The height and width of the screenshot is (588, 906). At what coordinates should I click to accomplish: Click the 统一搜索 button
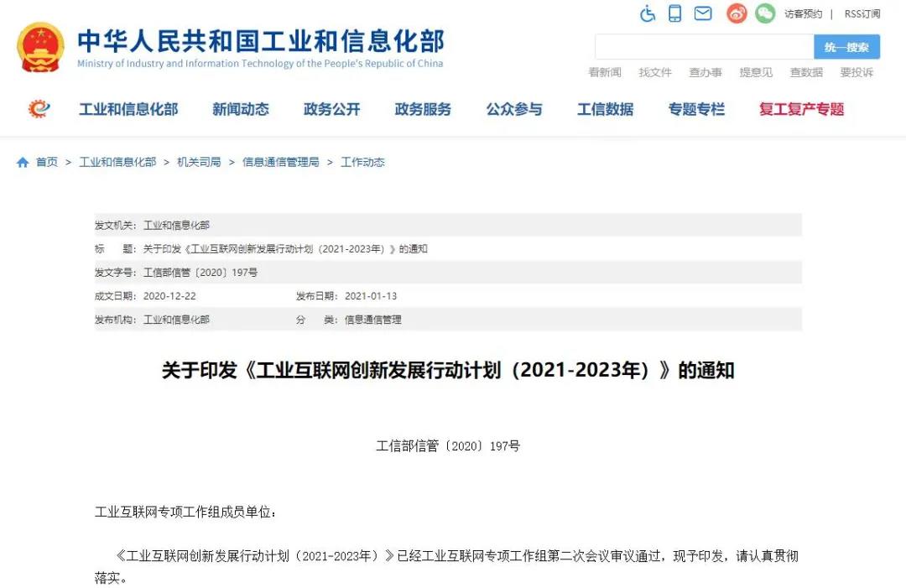847,47
